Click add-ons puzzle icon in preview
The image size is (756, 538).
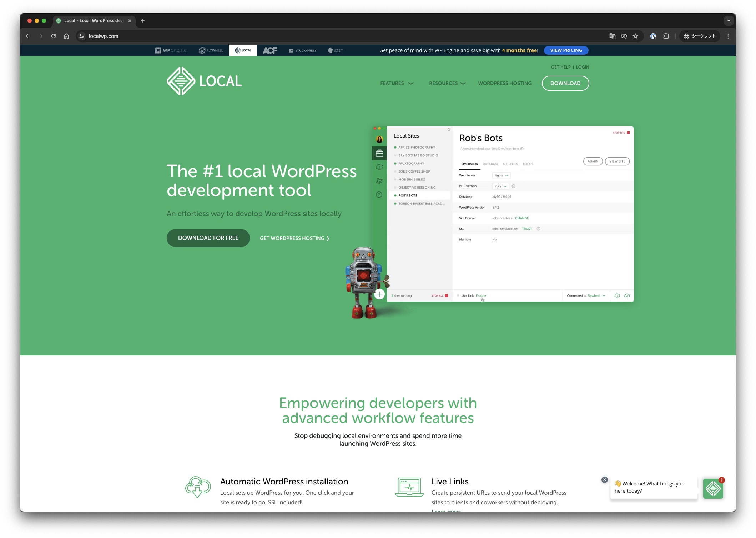(379, 181)
